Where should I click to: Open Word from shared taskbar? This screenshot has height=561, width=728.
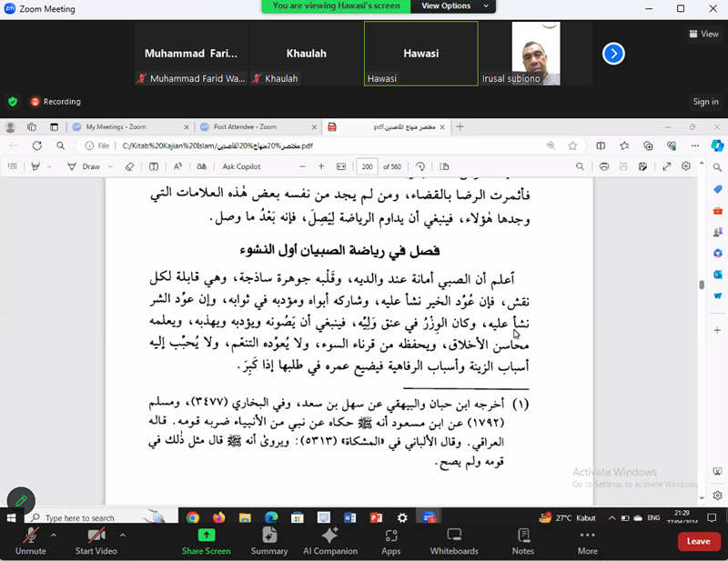pyautogui.click(x=350, y=517)
